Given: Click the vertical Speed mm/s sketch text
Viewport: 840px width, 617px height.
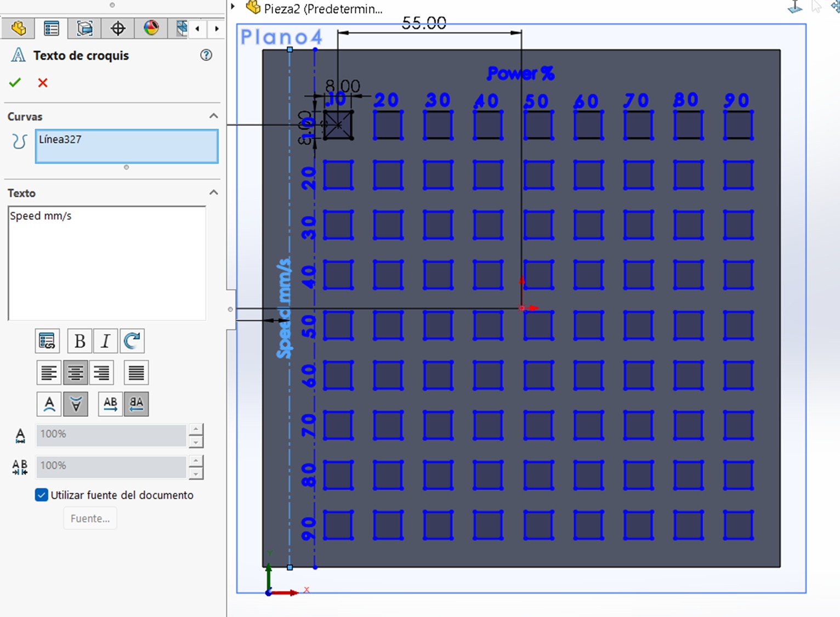Looking at the screenshot, I should coord(284,308).
